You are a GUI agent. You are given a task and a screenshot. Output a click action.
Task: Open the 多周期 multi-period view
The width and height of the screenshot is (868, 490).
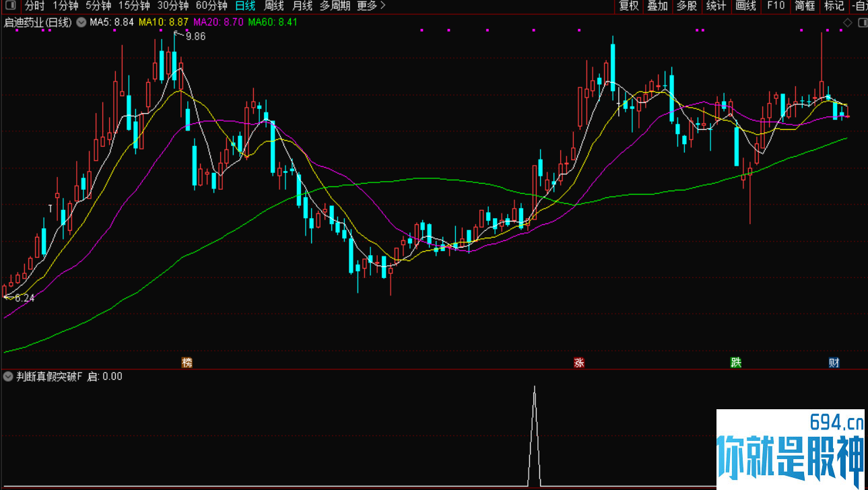coord(335,6)
